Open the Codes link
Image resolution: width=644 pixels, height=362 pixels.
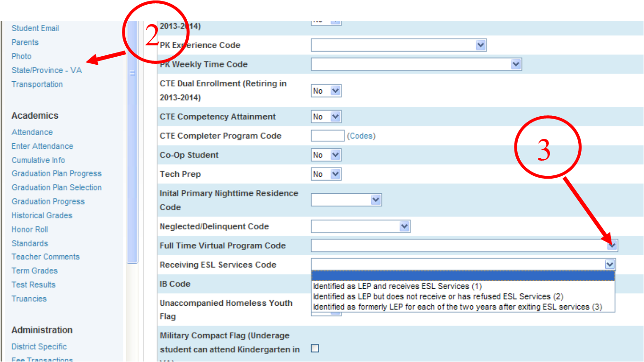(x=361, y=136)
